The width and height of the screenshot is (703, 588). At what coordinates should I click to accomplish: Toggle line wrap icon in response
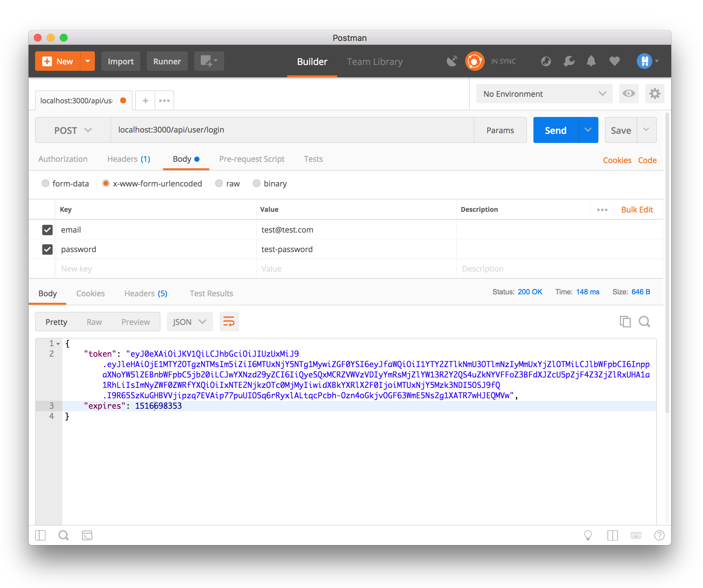coord(229,322)
